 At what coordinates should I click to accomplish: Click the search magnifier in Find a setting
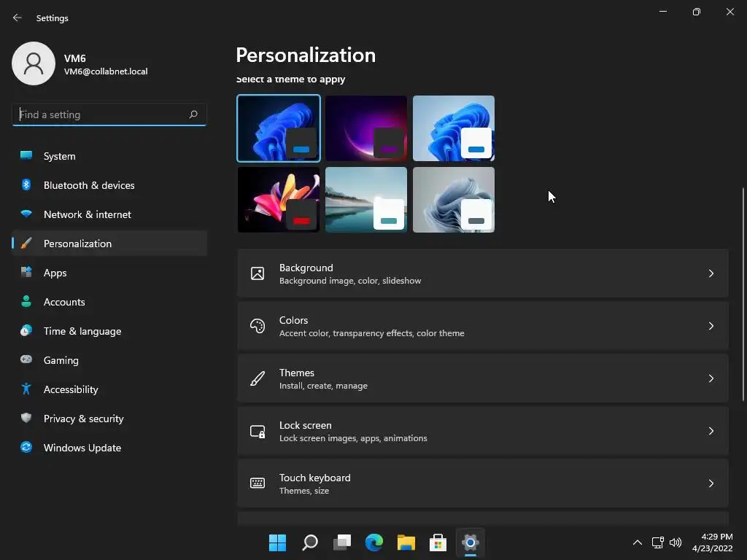pyautogui.click(x=193, y=114)
